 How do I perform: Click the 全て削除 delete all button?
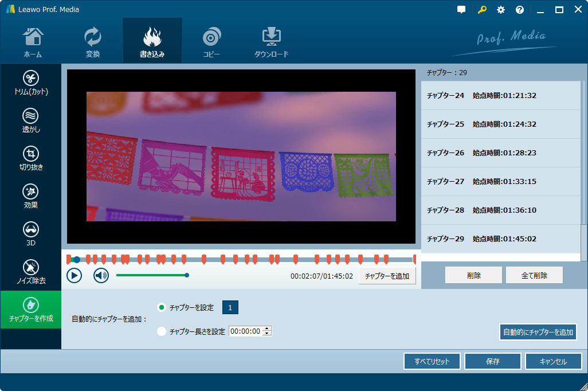[x=534, y=275]
